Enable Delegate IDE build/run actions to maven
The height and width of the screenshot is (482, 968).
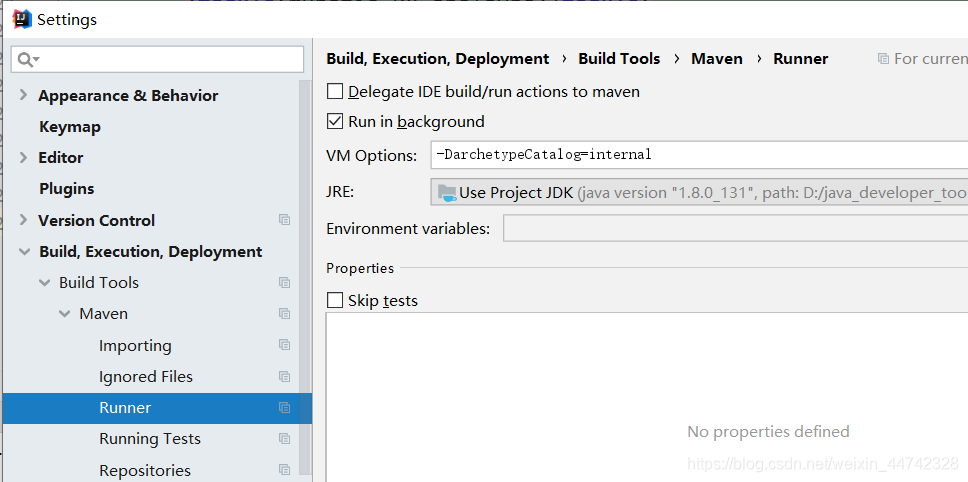pyautogui.click(x=335, y=92)
